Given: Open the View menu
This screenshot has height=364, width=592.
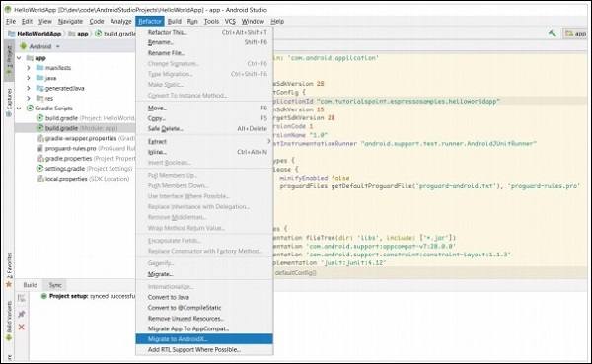Looking at the screenshot, I should [45, 21].
